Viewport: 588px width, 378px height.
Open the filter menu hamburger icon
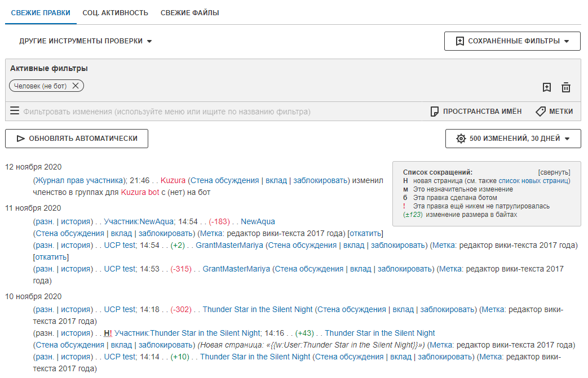tap(15, 111)
